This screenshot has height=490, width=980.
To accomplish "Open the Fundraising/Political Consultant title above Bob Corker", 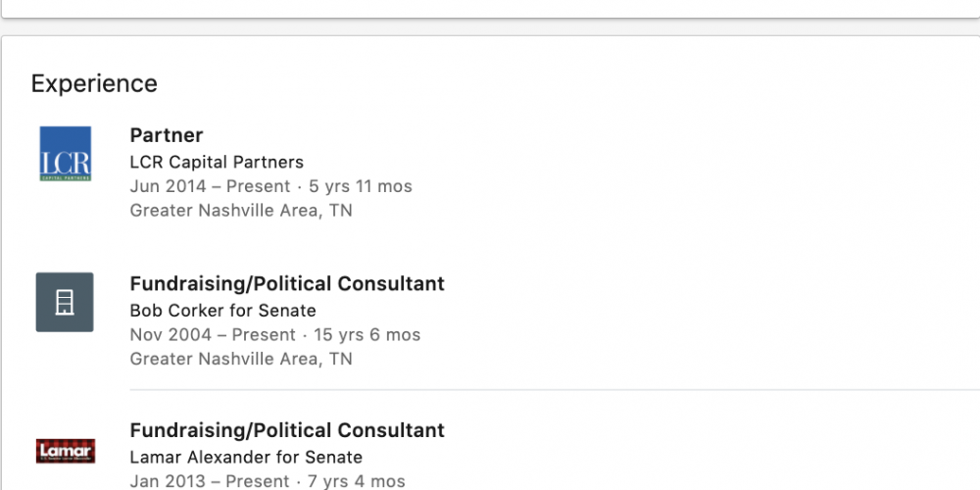I will (x=287, y=283).
